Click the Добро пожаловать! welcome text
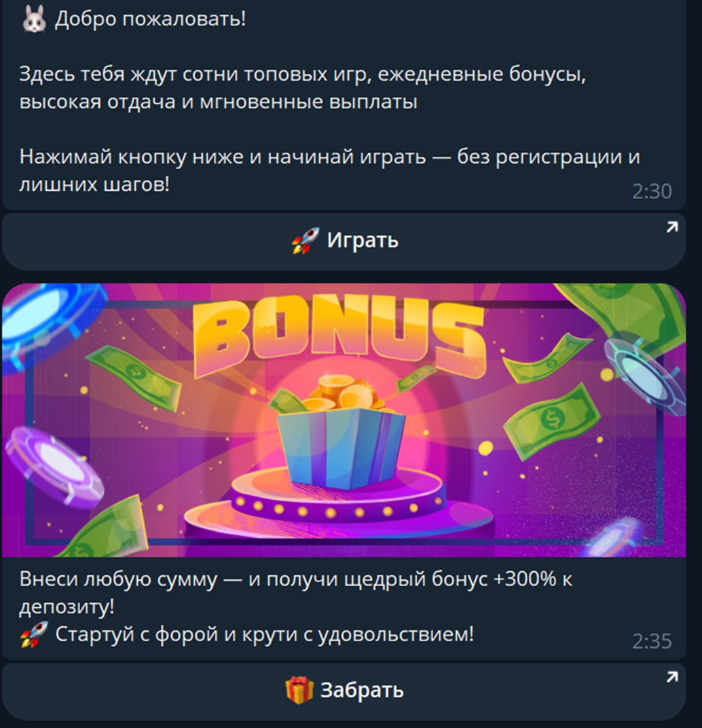The image size is (702, 728). pyautogui.click(x=151, y=19)
